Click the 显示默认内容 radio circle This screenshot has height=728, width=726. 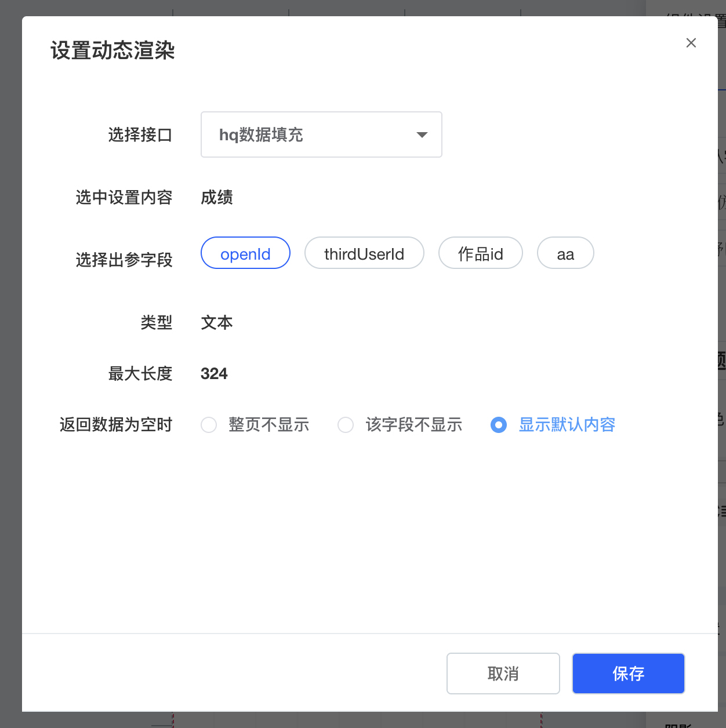point(499,425)
